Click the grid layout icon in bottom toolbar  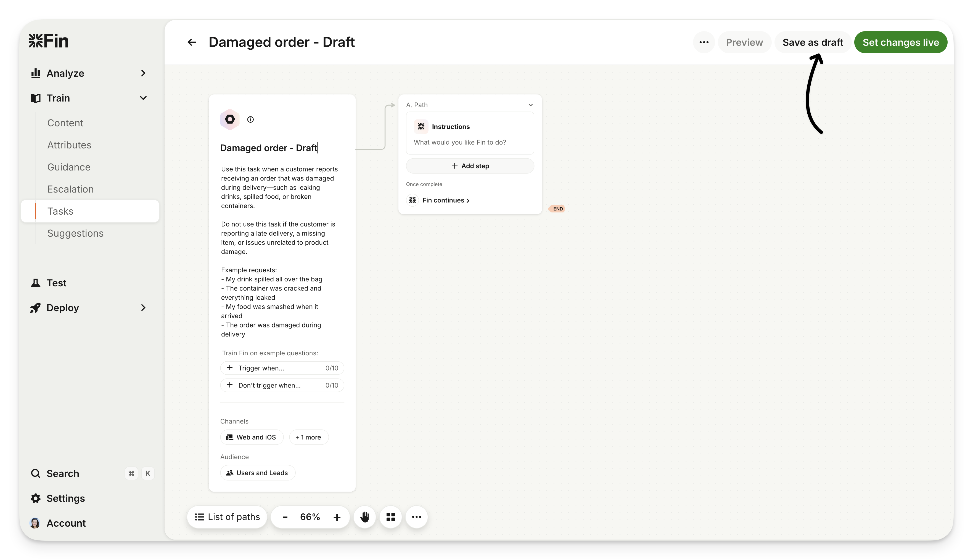pyautogui.click(x=391, y=517)
